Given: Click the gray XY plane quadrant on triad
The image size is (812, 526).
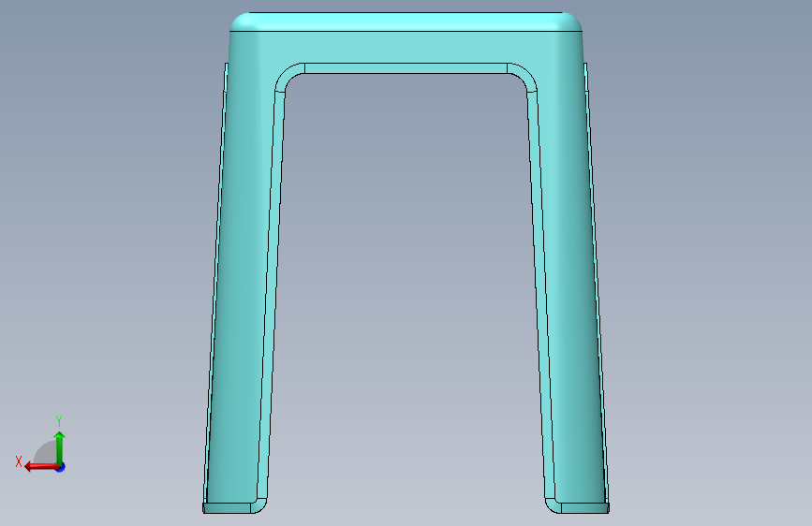Looking at the screenshot, I should pos(46,454).
